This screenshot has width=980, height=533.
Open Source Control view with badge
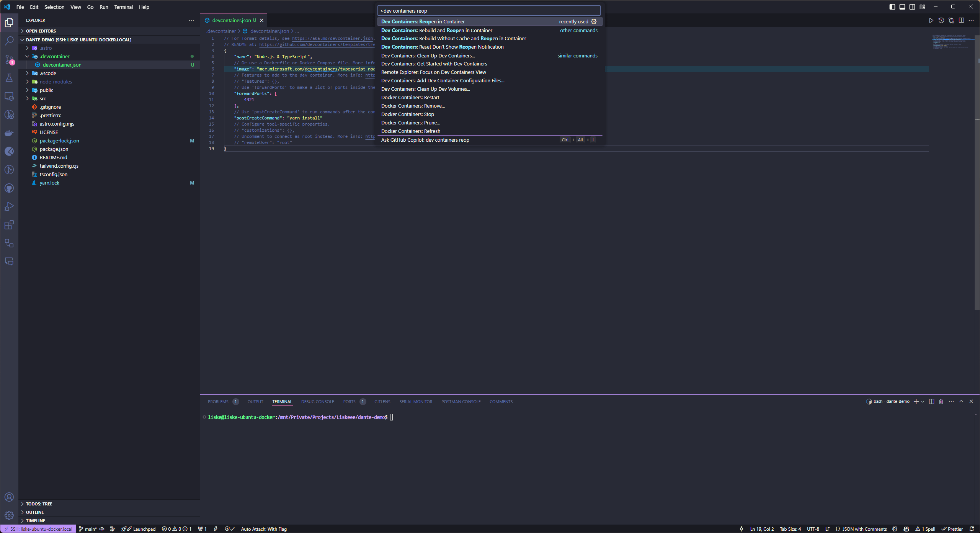tap(9, 59)
